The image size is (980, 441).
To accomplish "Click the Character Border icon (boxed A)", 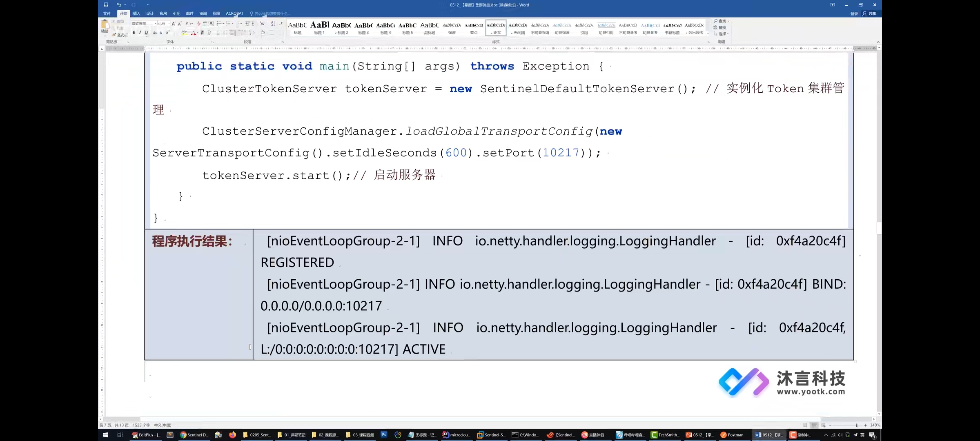I will [211, 24].
